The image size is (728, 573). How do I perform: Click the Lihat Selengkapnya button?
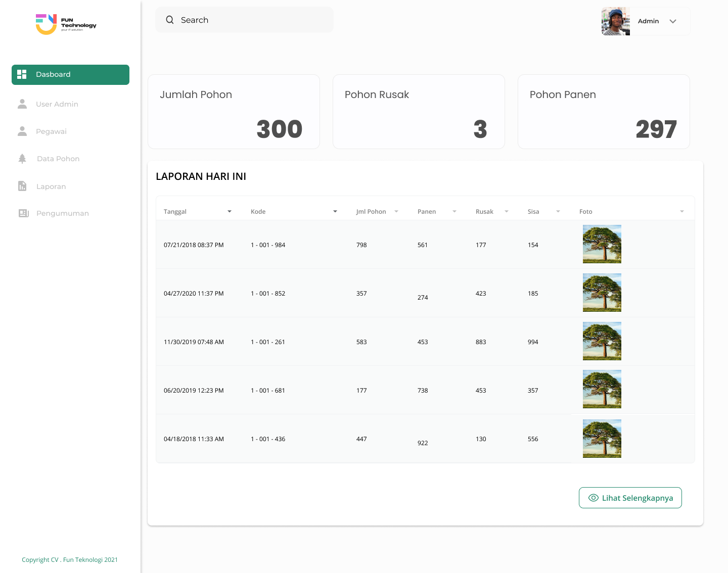(x=630, y=498)
